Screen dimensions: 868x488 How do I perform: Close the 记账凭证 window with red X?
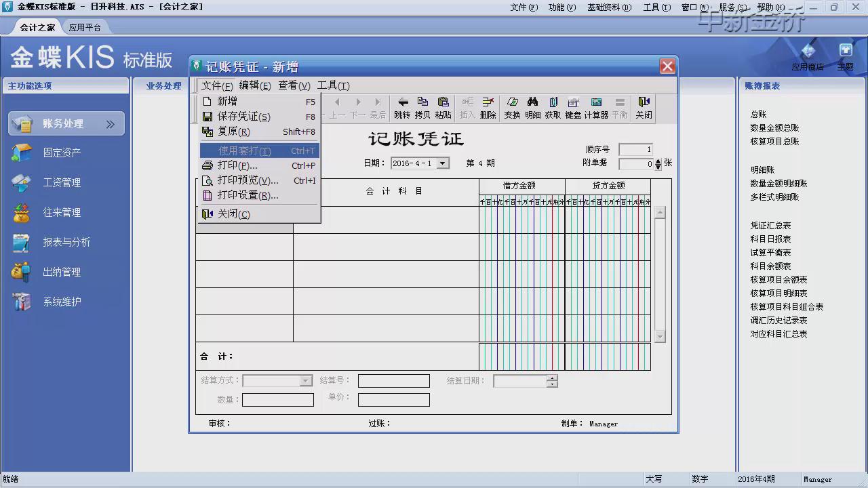coord(667,66)
